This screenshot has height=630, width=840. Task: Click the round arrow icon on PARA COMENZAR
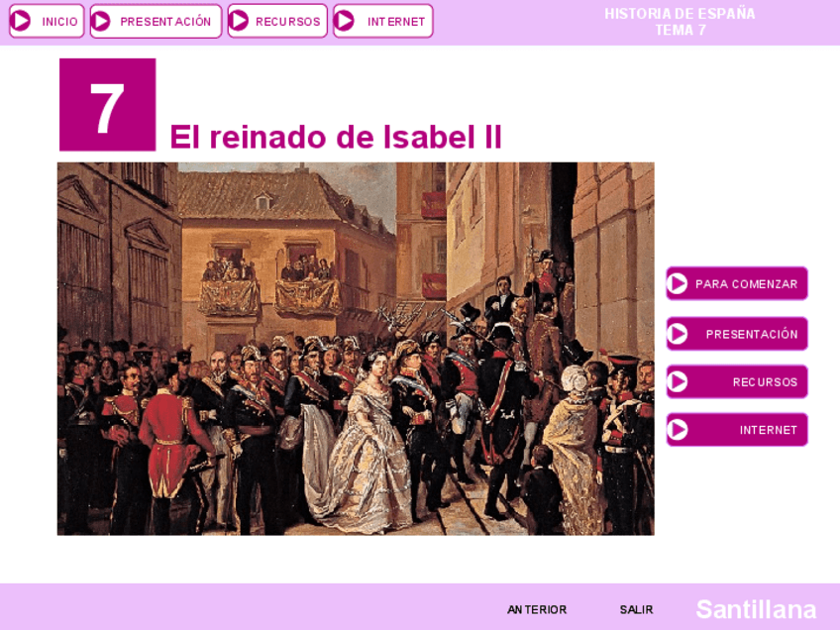678,283
